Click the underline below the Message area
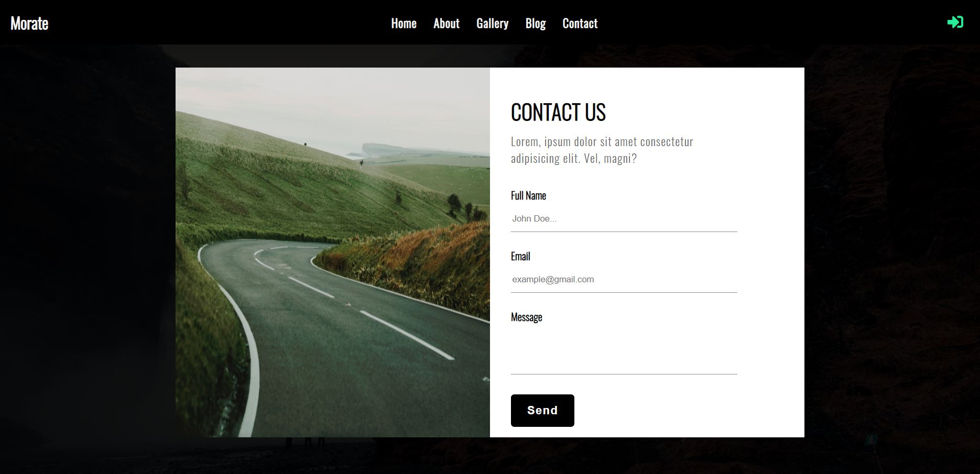The image size is (980, 474). [x=624, y=374]
